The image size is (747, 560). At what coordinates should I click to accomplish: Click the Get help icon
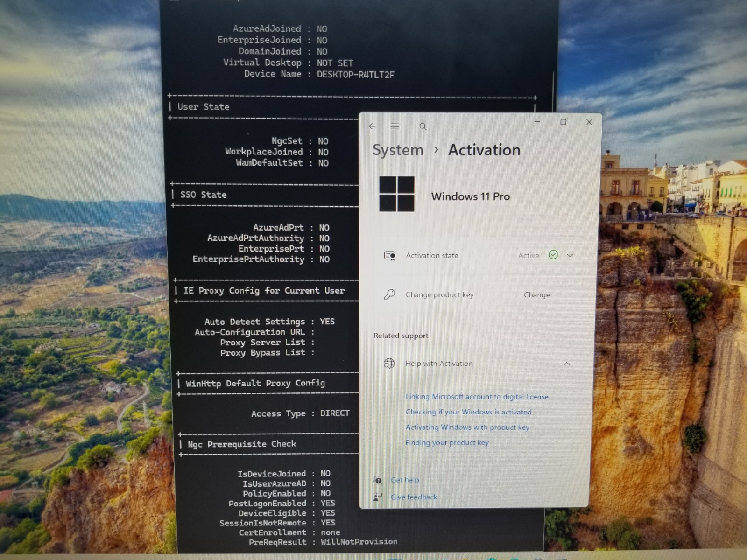coord(378,479)
